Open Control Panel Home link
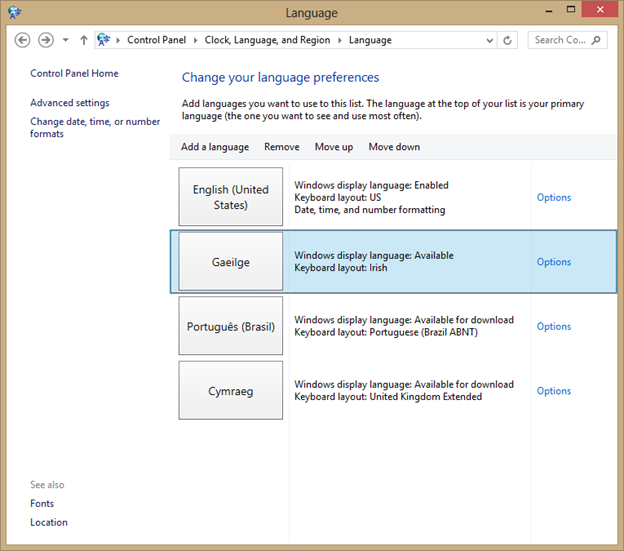The image size is (624, 551). pos(74,73)
